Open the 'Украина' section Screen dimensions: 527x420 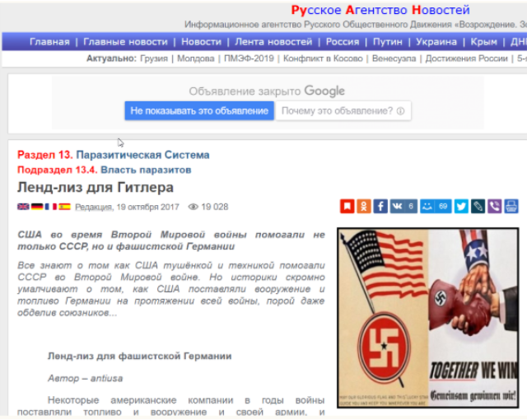pyautogui.click(x=436, y=42)
